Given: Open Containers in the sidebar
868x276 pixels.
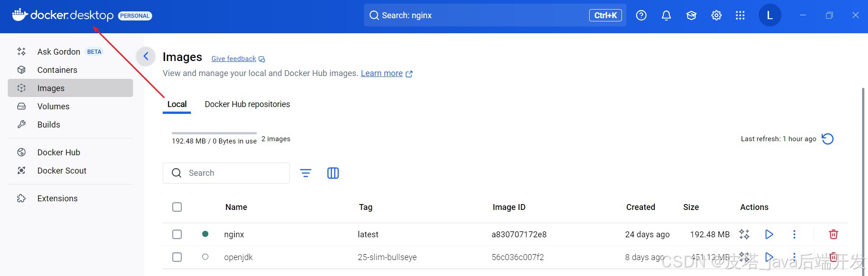Looking at the screenshot, I should point(70,70).
